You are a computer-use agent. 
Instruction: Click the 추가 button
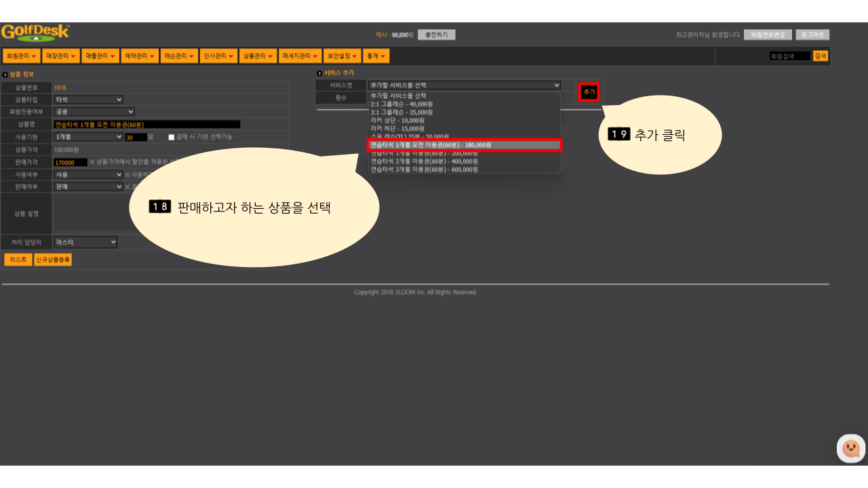coord(589,91)
